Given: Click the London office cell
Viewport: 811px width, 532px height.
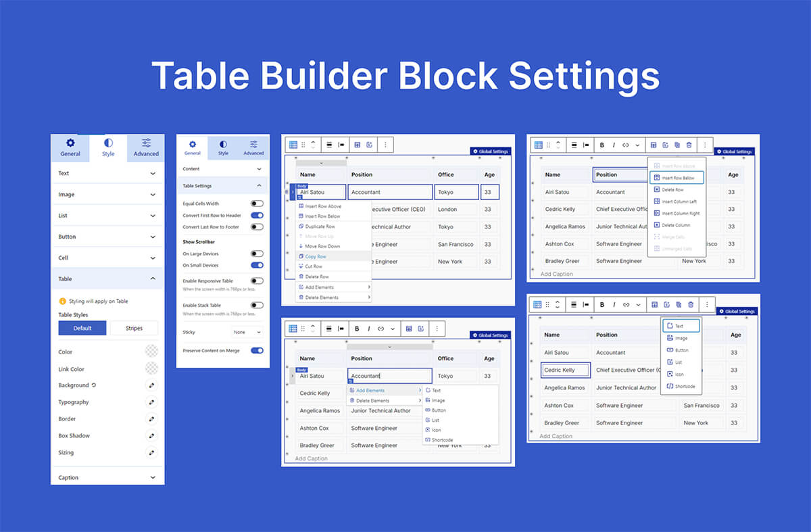Looking at the screenshot, I should click(455, 210).
